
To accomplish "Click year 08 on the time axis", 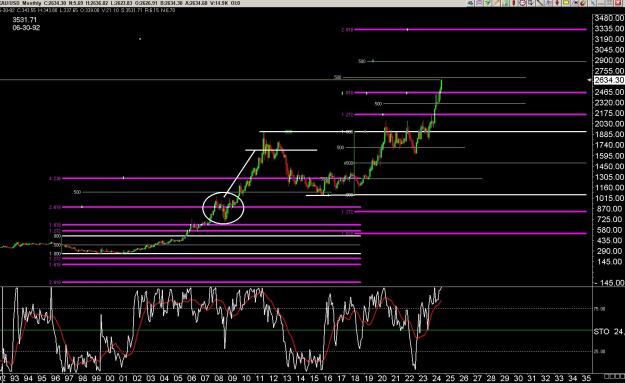I will 219,379.
